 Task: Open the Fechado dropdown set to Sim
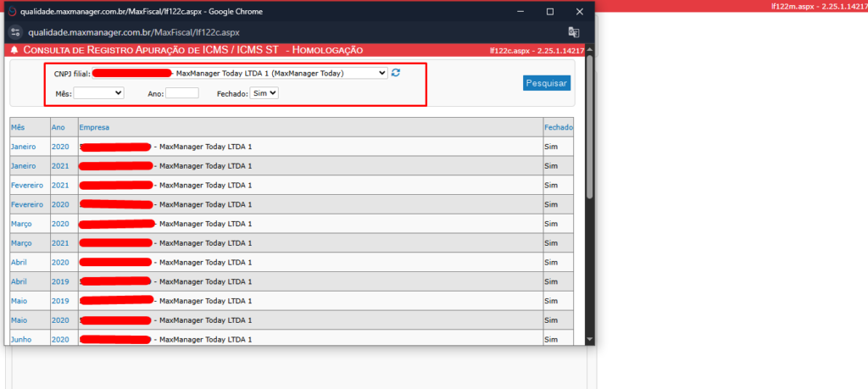tap(264, 93)
